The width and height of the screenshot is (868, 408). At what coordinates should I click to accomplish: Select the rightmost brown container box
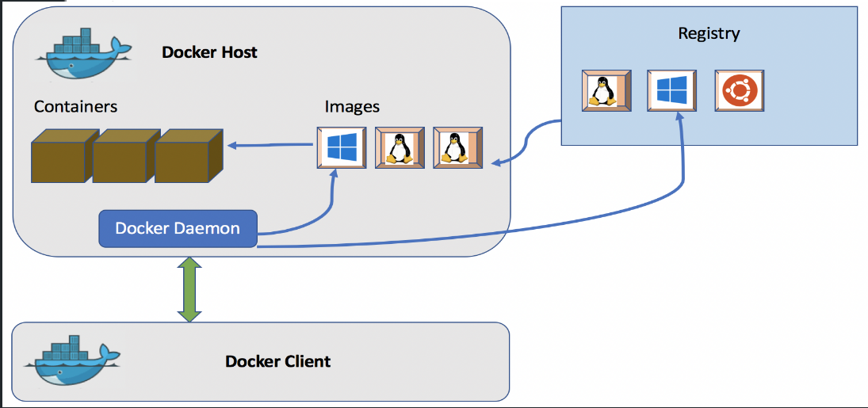[189, 156]
